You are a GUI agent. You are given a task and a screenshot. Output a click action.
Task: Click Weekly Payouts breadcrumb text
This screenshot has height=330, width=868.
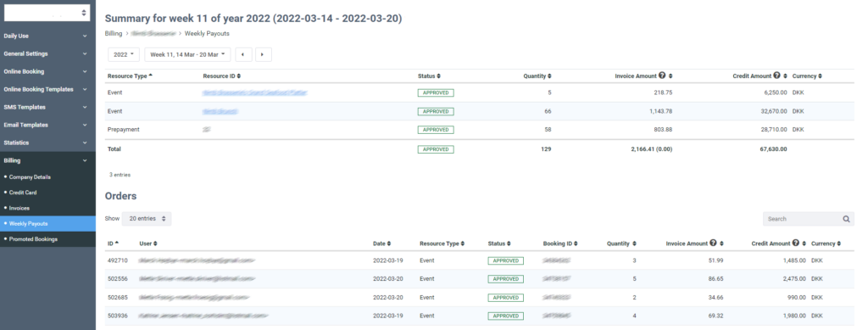[x=207, y=34]
